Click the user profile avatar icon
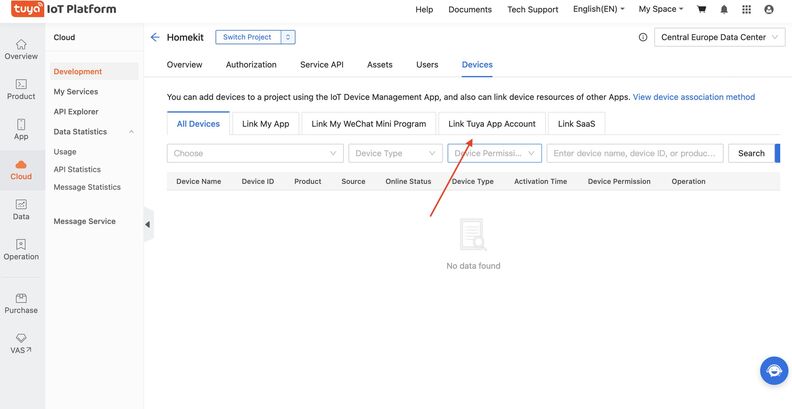 [769, 9]
